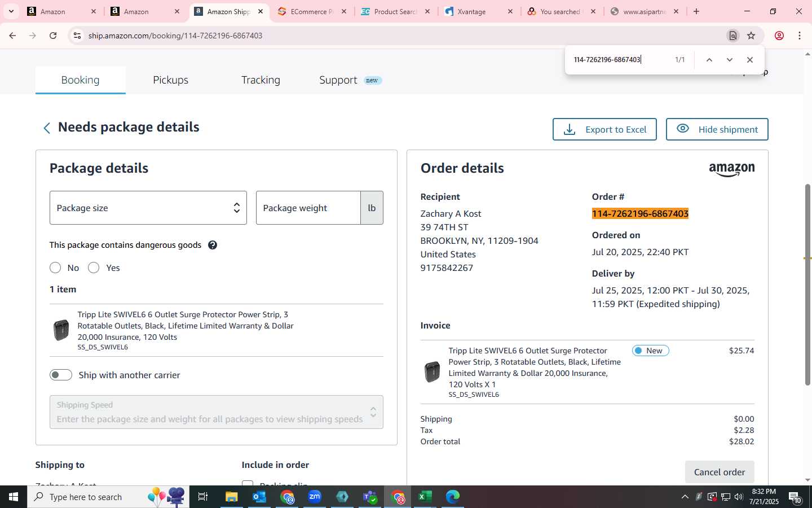812x508 pixels.
Task: Click the recipient phone number 9175842267
Action: coord(447,268)
